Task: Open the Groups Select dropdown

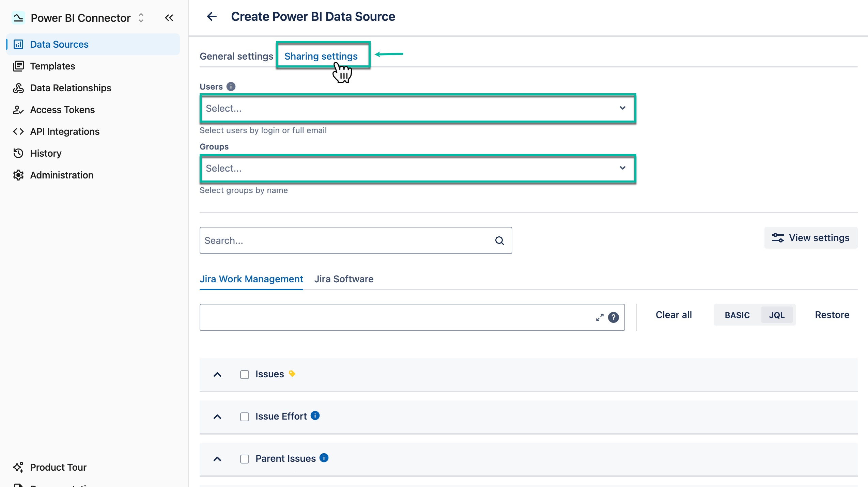Action: 417,168
